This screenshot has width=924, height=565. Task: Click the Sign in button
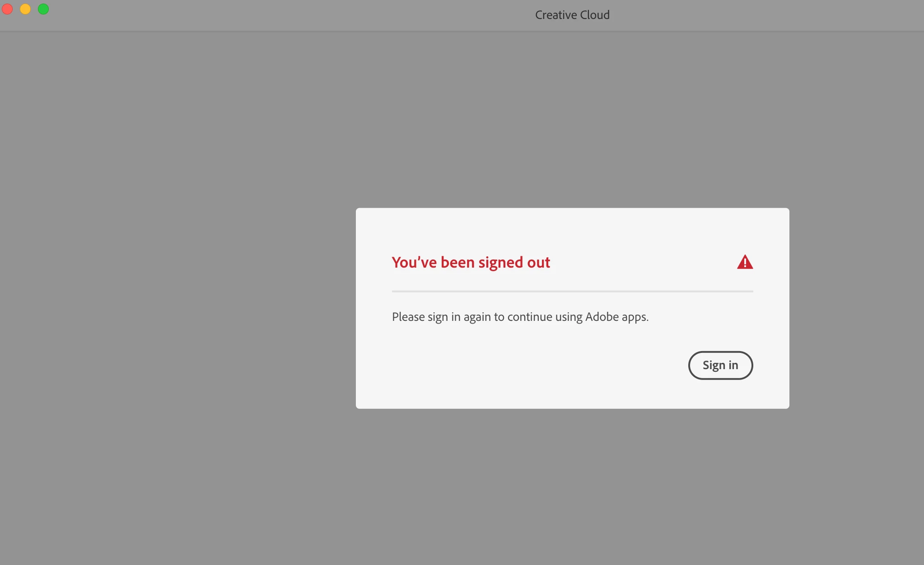coord(720,365)
